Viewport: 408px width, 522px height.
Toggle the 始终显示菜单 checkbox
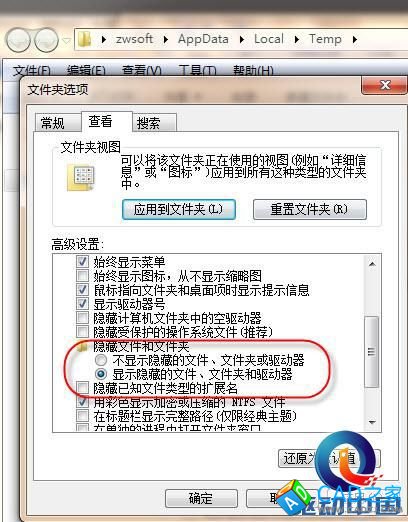coord(82,261)
